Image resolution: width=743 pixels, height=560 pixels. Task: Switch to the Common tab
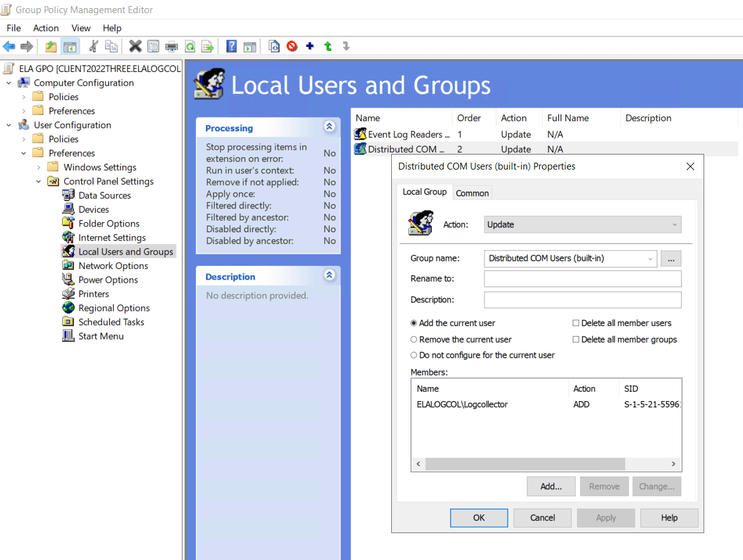pyautogui.click(x=472, y=193)
